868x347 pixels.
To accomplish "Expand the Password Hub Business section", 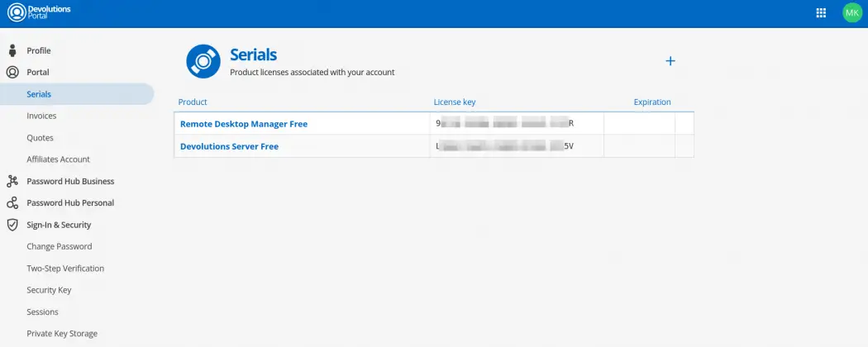I will (x=70, y=181).
